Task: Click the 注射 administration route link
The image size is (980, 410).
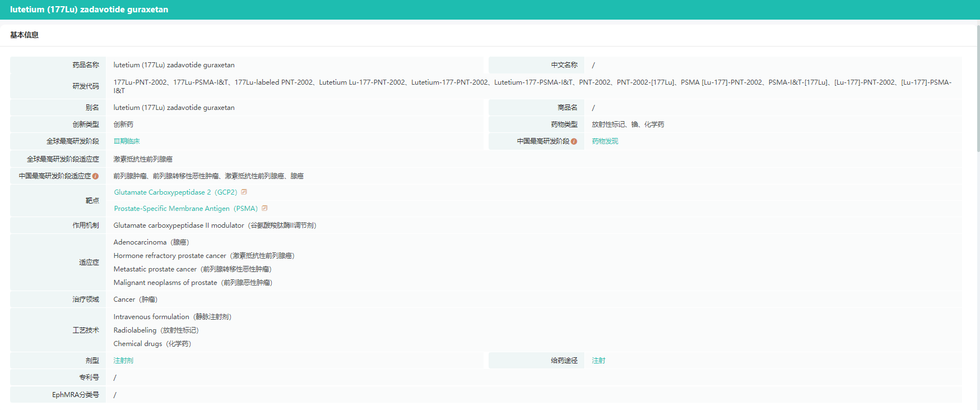Action: tap(598, 361)
